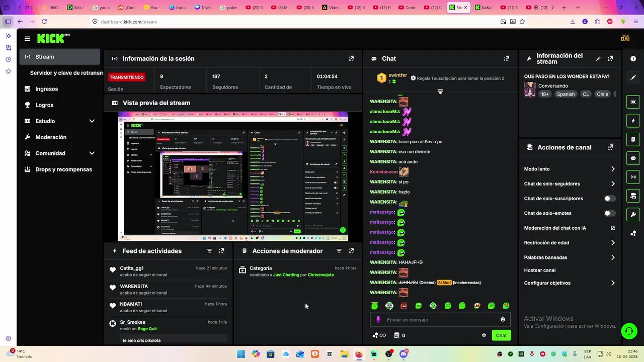Toggle Chat de solo-emotes switch
644x362 pixels.
(609, 213)
